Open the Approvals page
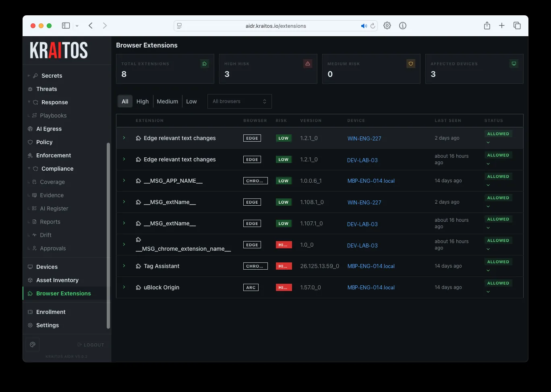This screenshot has height=392, width=551. [53, 248]
